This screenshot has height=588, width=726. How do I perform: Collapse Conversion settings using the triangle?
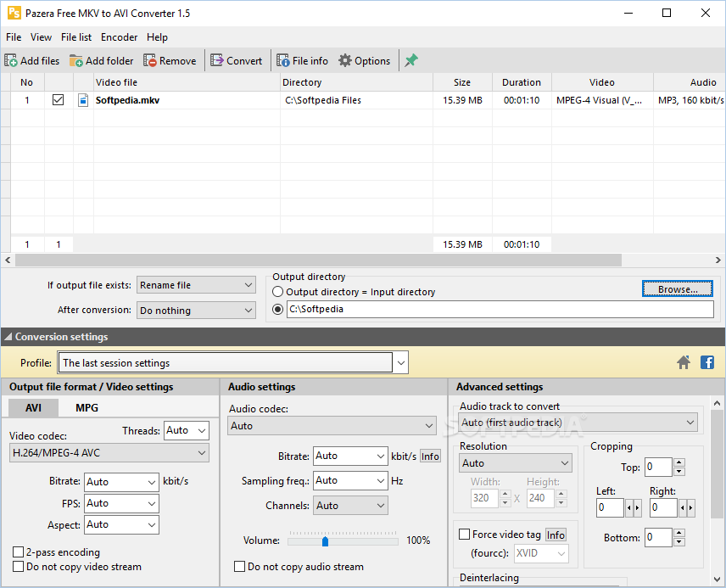[x=8, y=337]
